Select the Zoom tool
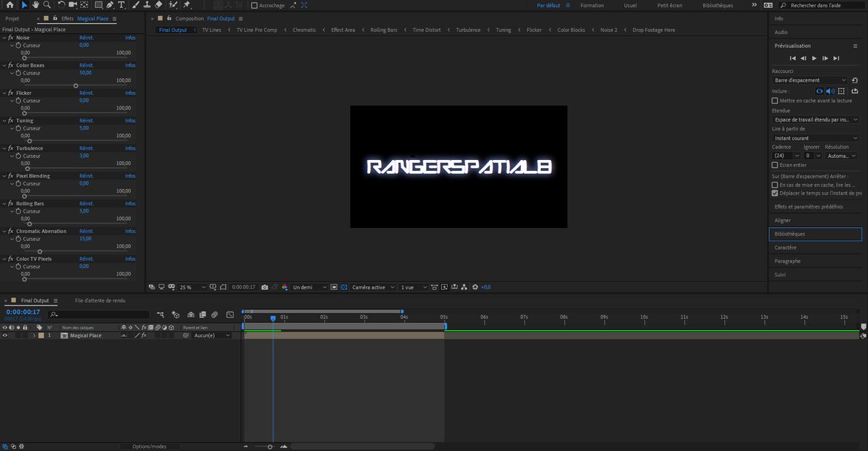The image size is (868, 451). point(48,4)
